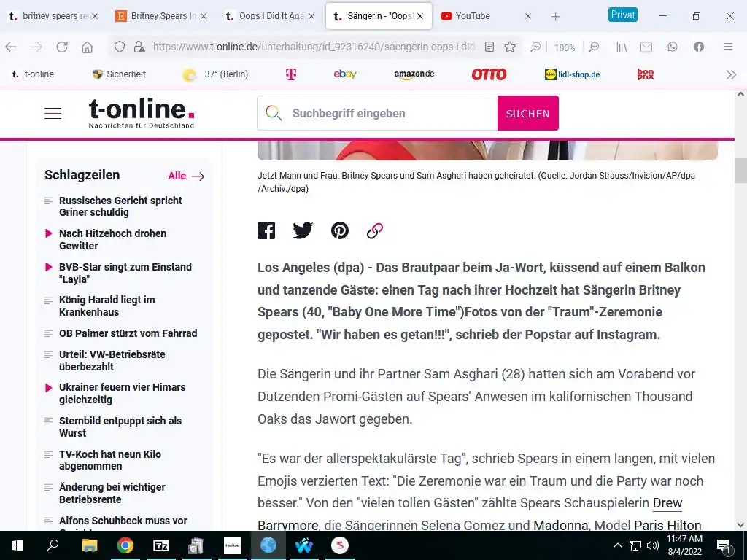Image resolution: width=747 pixels, height=560 pixels.
Task: Follow the Drew Barrymore link
Action: [x=667, y=503]
